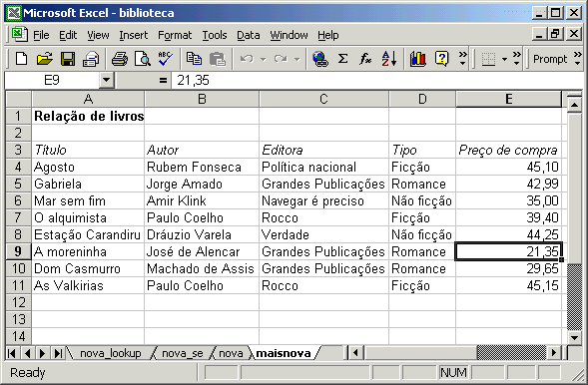Select cell containing Machado de Assis
Image resolution: width=588 pixels, height=385 pixels.
[202, 268]
